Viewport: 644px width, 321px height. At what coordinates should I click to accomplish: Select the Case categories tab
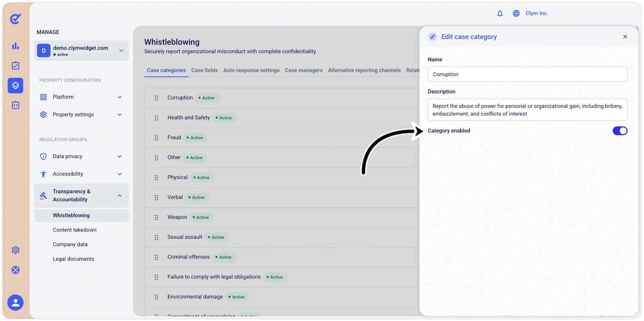pos(166,70)
